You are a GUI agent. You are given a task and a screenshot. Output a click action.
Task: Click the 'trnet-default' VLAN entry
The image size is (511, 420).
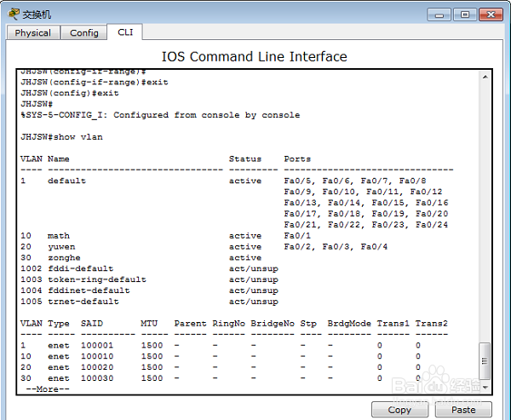83,302
